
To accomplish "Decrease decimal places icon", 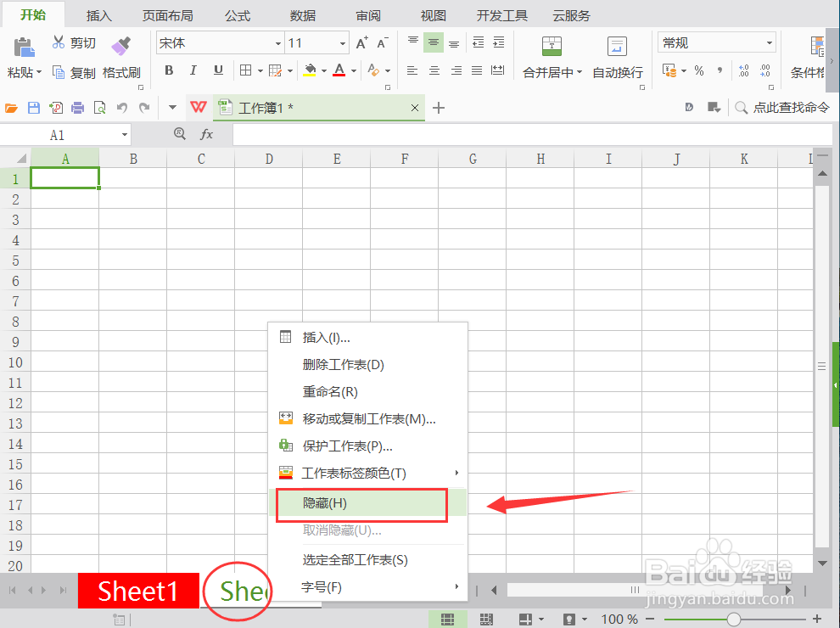I will coord(765,70).
